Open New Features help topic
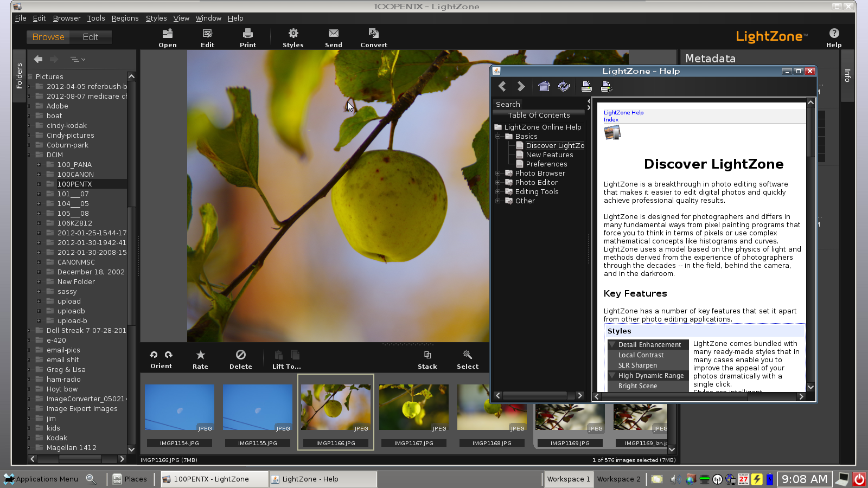Screen dimensions: 868x488 click(549, 155)
